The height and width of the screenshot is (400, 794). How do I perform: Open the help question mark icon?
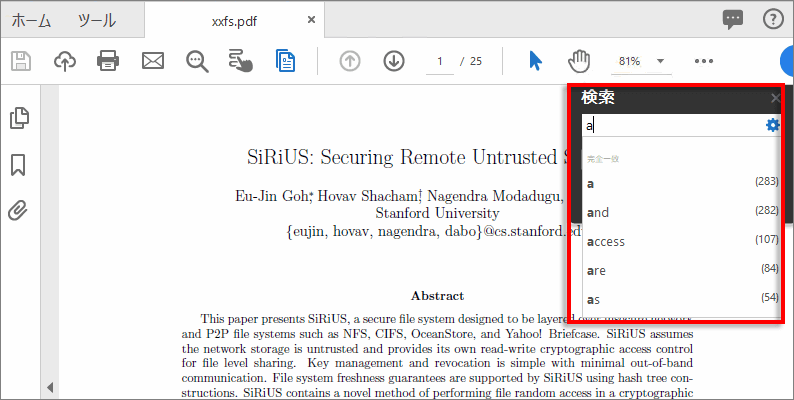[x=773, y=19]
